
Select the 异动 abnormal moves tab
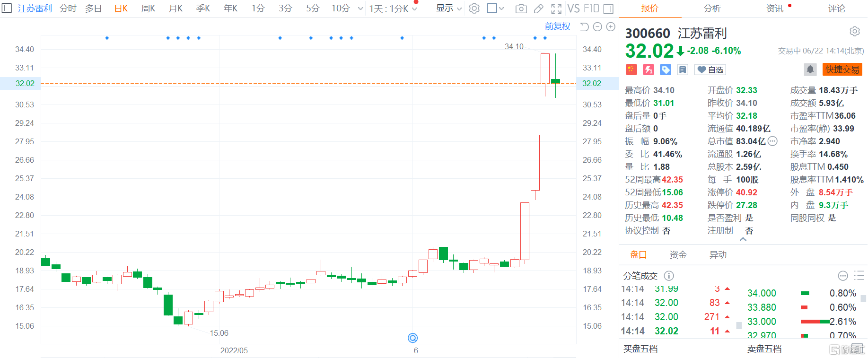pyautogui.click(x=718, y=255)
